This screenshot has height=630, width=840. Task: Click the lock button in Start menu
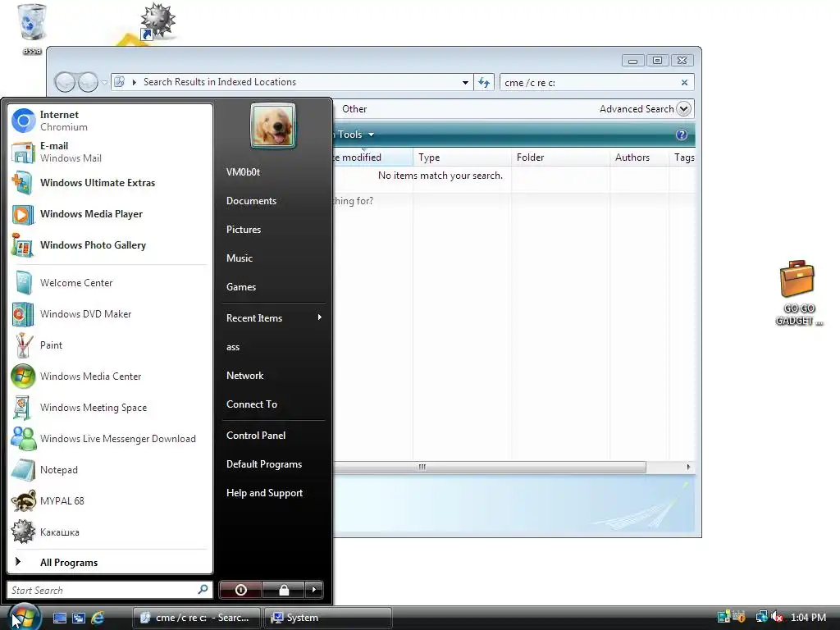(x=283, y=590)
